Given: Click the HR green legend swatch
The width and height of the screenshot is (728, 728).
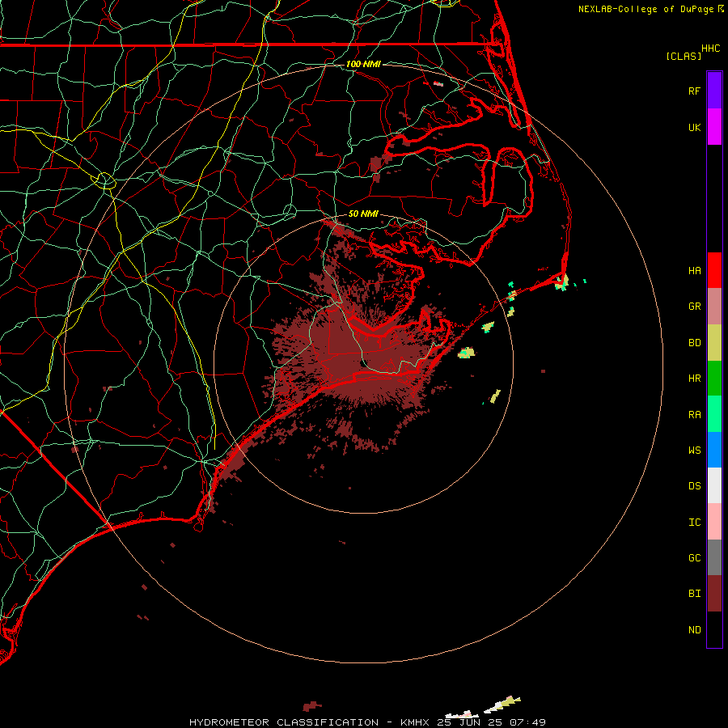Looking at the screenshot, I should coord(714,379).
